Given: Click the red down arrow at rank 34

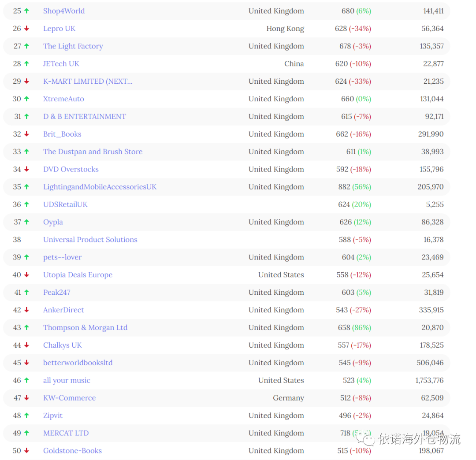Looking at the screenshot, I should tap(27, 169).
